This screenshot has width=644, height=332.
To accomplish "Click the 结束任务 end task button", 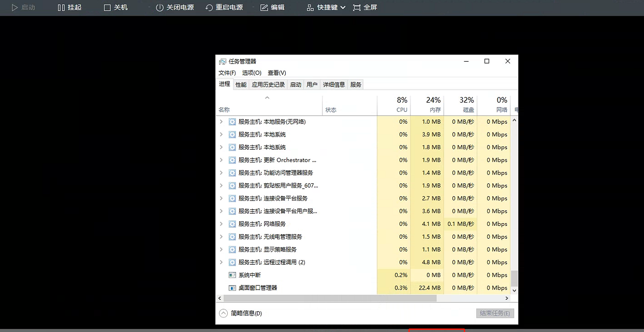I will [494, 313].
